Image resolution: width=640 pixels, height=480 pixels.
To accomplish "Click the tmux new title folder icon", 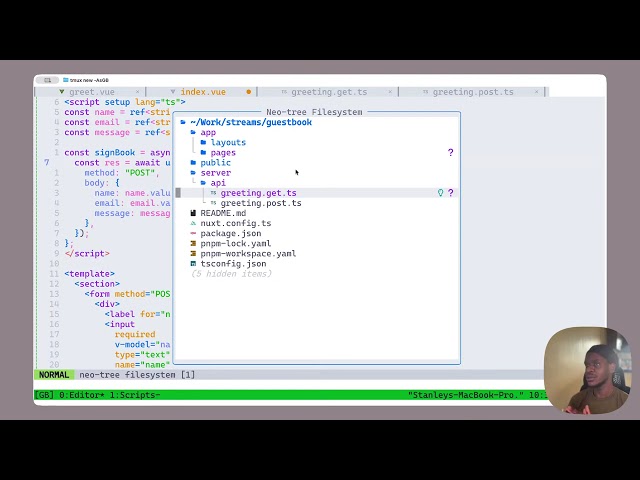I will point(65,80).
